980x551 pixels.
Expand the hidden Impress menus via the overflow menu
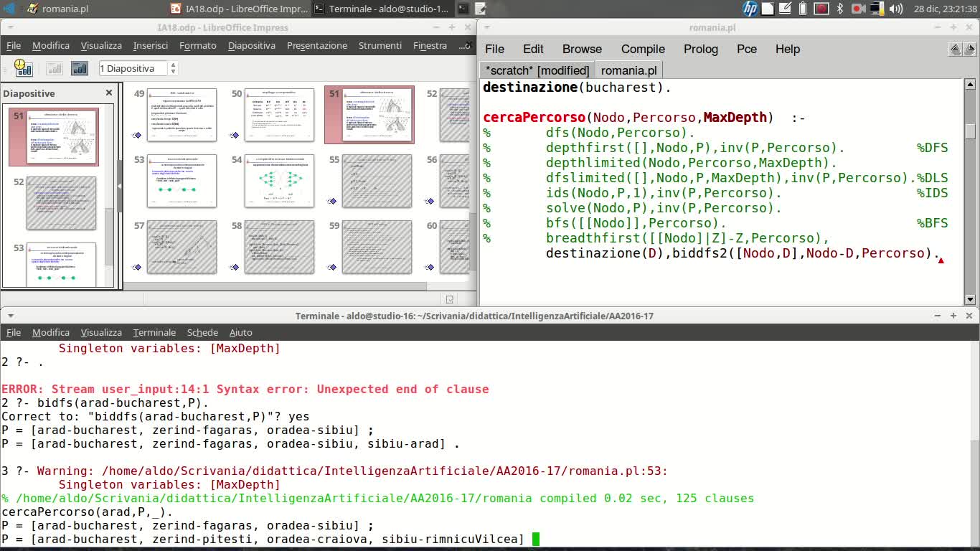pos(463,45)
